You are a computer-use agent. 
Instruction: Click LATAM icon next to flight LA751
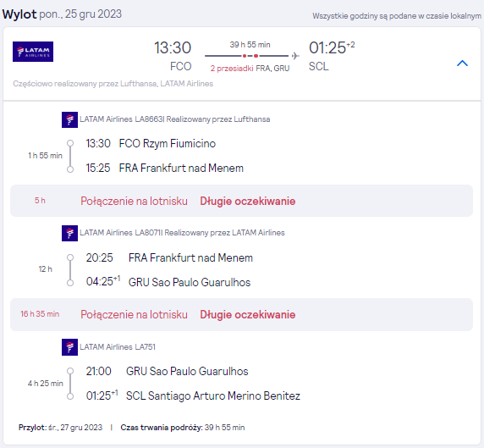coord(69,347)
